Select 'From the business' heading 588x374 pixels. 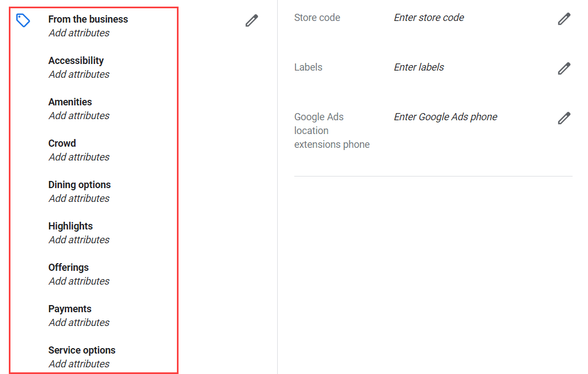[88, 19]
